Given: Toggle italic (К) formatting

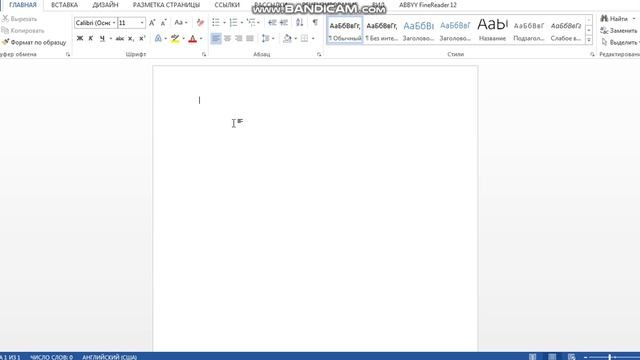Looking at the screenshot, I should click(91, 38).
